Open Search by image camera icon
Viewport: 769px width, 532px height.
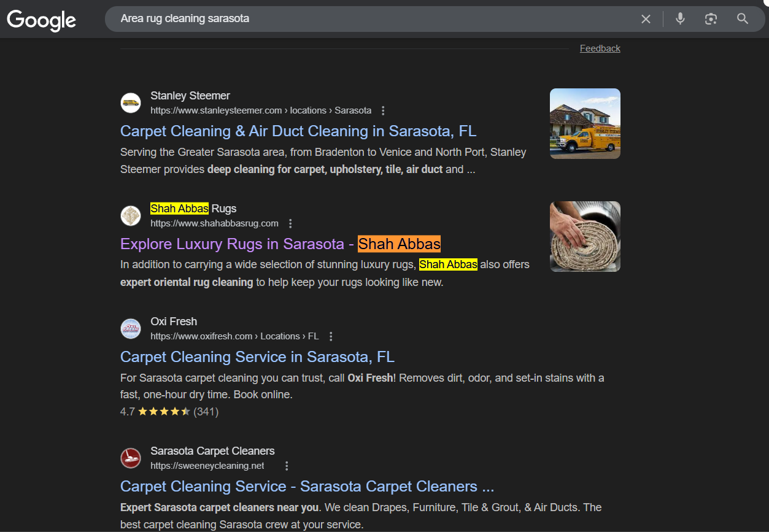[x=711, y=19]
